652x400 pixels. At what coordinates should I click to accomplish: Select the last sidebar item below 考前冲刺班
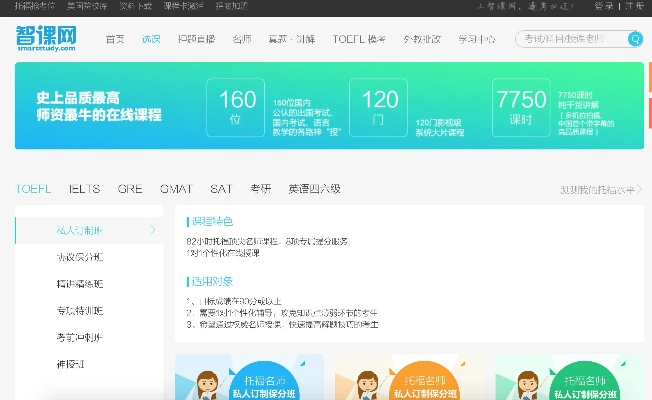(x=71, y=364)
